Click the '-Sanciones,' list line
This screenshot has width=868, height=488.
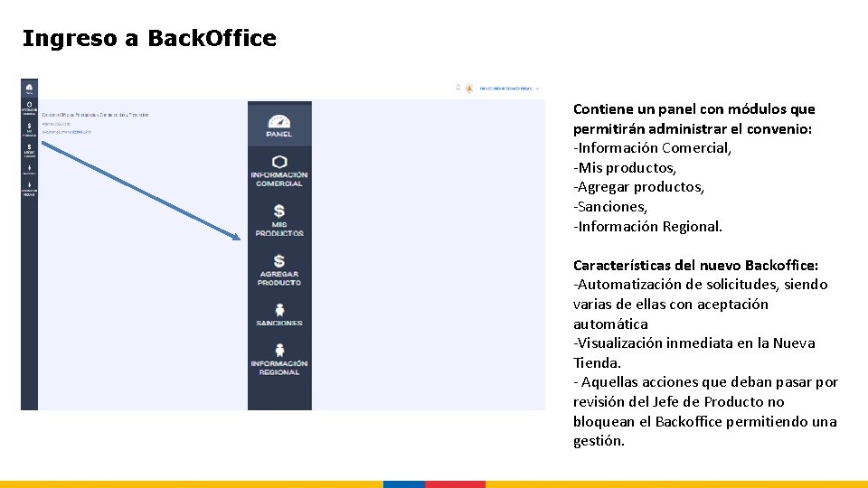pos(610,206)
